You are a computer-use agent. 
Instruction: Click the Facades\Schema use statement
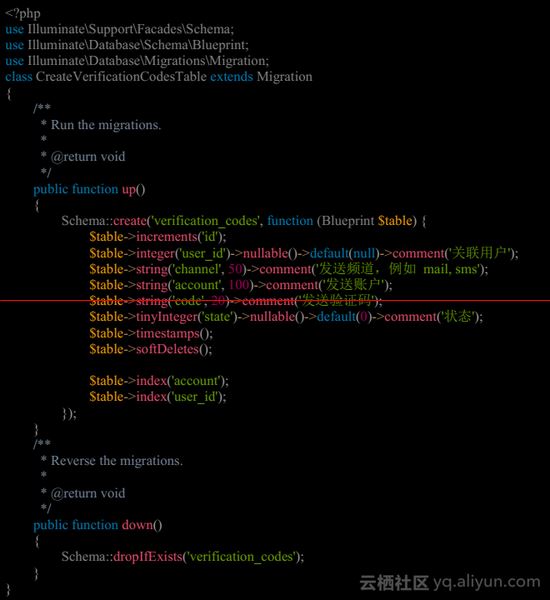point(119,29)
